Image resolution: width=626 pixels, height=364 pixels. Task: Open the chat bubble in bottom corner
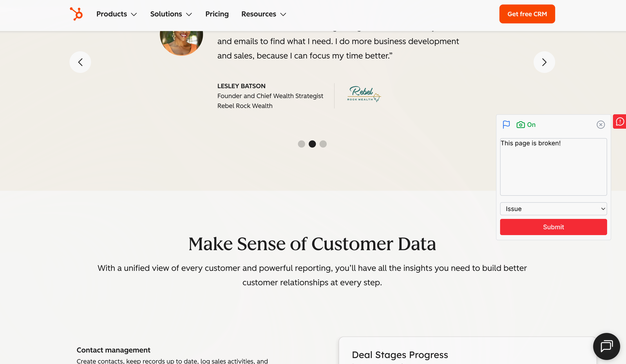coord(606,346)
